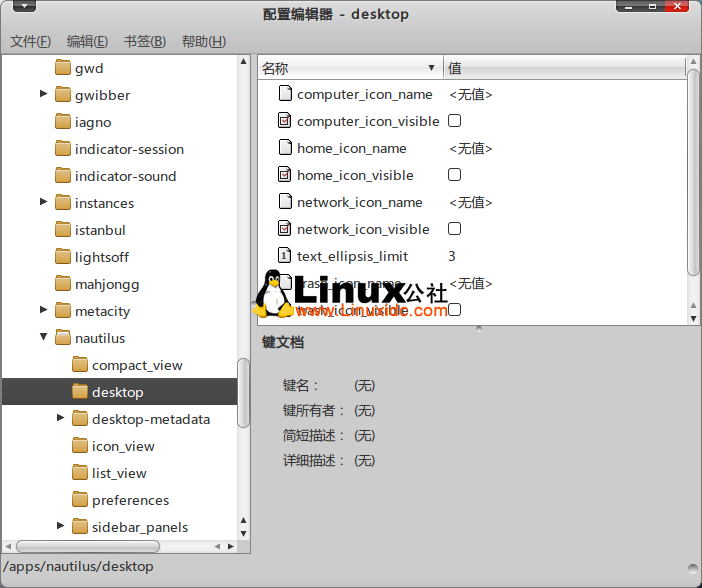Select the desktop folder in tree
The image size is (702, 588).
point(120,392)
